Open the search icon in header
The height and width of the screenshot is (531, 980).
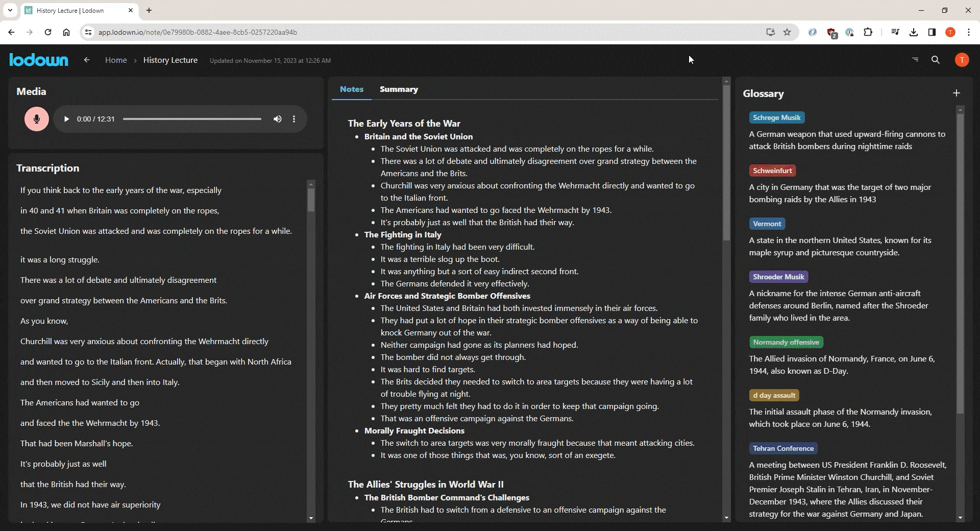pyautogui.click(x=935, y=60)
